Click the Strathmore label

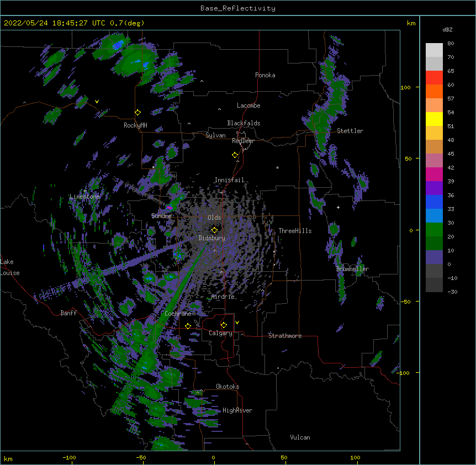coord(285,336)
